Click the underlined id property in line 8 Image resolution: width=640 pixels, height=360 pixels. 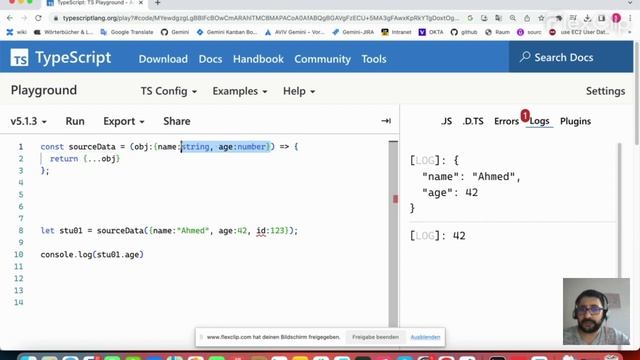click(261, 231)
